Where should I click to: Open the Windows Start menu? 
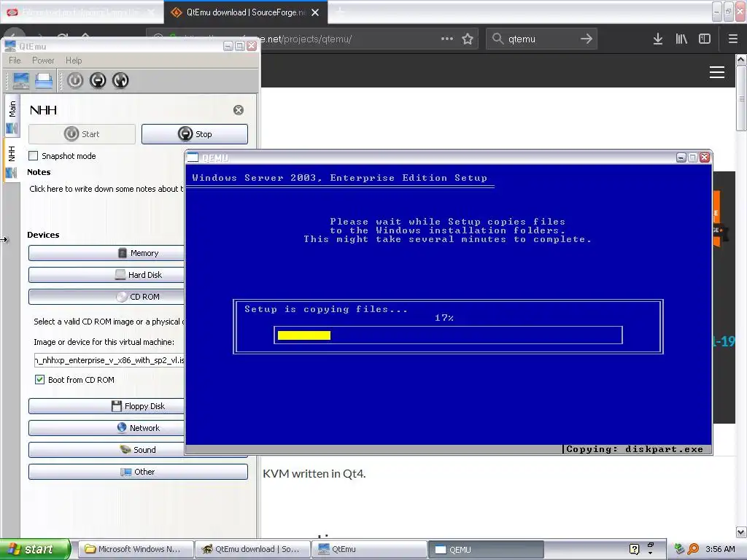[x=35, y=549]
